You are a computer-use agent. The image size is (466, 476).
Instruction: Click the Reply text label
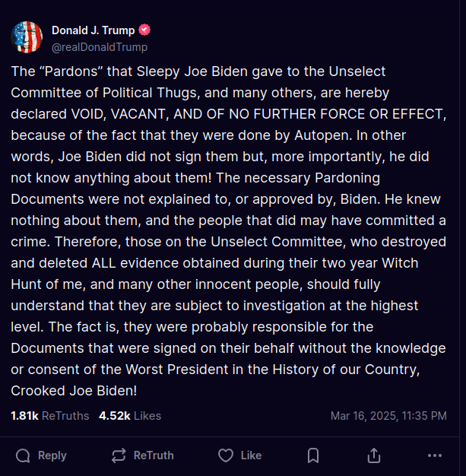click(52, 455)
